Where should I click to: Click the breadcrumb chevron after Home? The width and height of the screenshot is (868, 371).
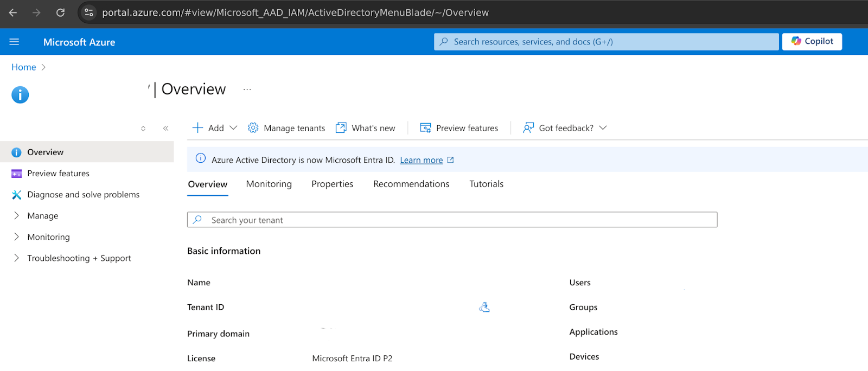coord(43,67)
